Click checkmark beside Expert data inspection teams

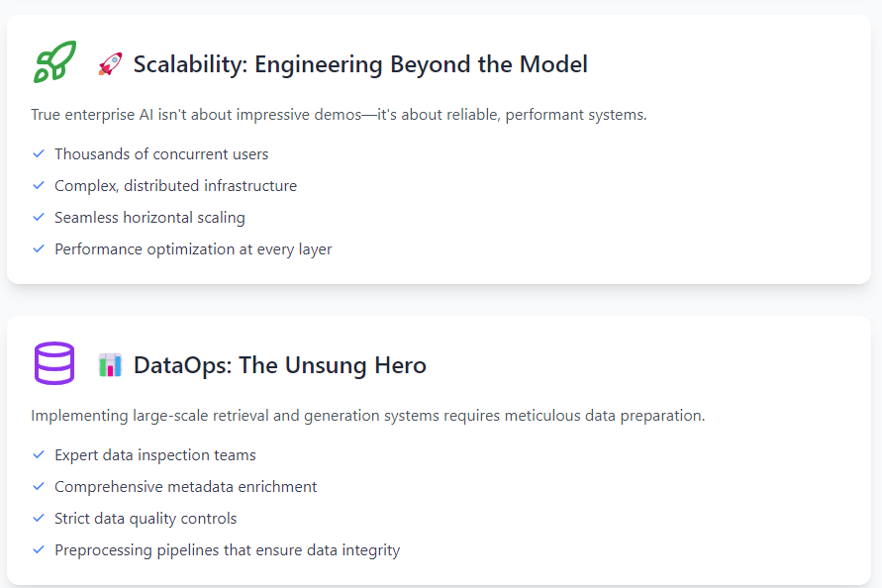tap(39, 454)
